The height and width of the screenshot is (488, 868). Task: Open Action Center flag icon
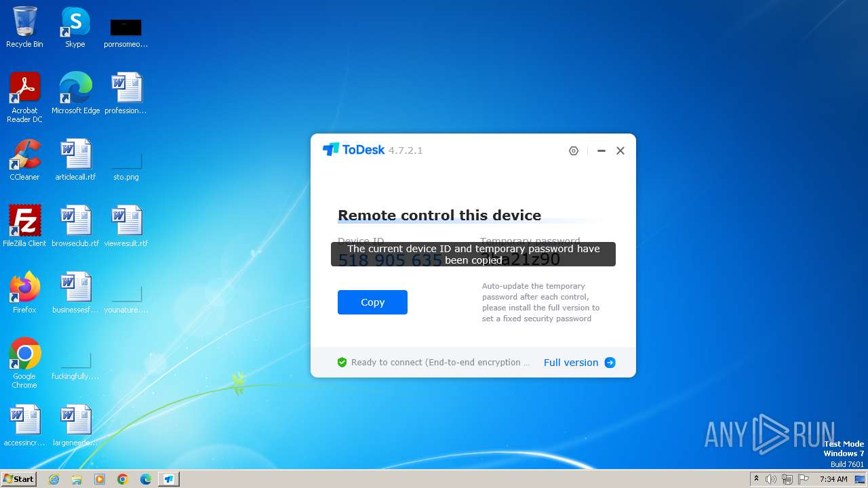[804, 479]
